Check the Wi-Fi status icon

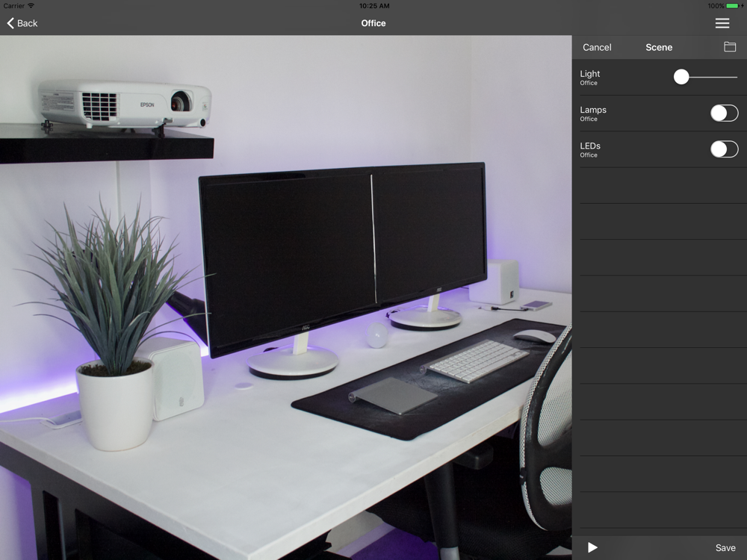pos(31,6)
